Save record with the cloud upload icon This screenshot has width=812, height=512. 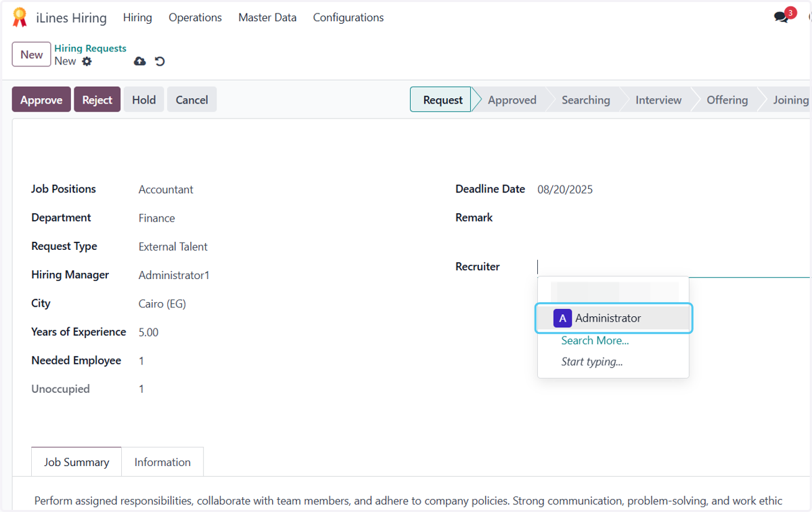tap(139, 61)
